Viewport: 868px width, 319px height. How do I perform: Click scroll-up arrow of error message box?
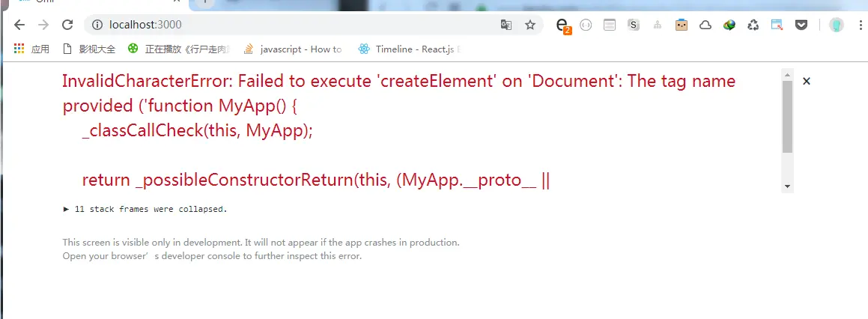(x=787, y=75)
